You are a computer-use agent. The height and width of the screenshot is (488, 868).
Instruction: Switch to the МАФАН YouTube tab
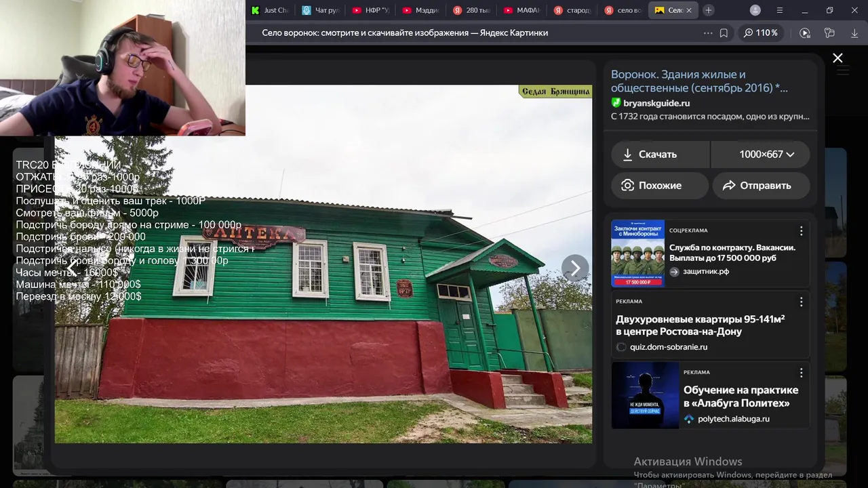pyautogui.click(x=523, y=10)
